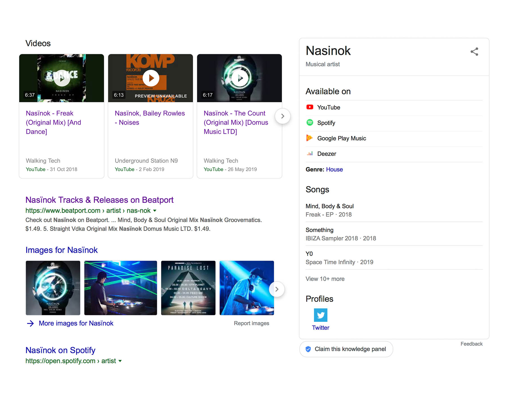Show more images with carousel arrow
The image size is (532, 399).
pyautogui.click(x=277, y=289)
